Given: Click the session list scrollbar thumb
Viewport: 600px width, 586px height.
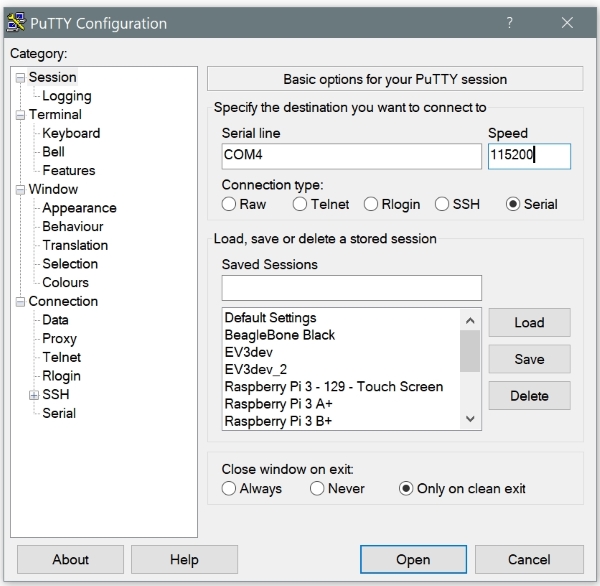Looking at the screenshot, I should tap(470, 351).
